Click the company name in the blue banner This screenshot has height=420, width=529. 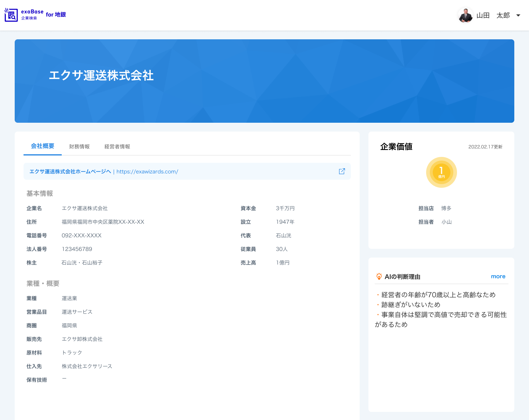tap(102, 76)
